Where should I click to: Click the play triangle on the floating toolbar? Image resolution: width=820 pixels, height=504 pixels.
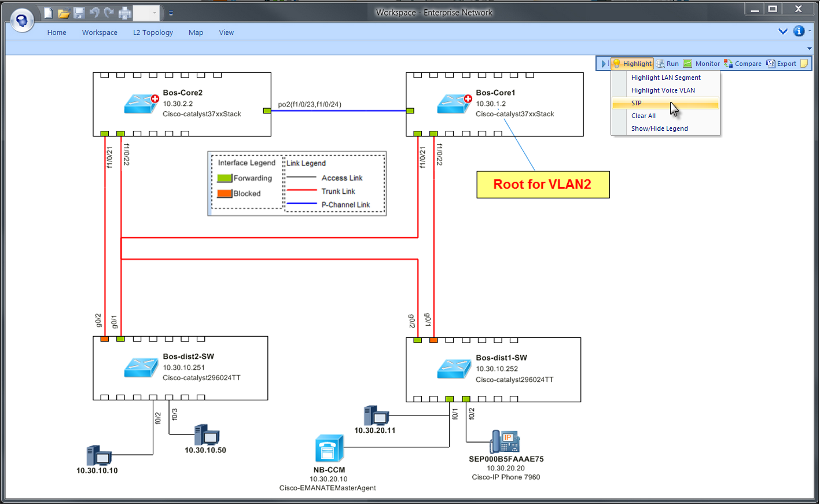pyautogui.click(x=604, y=64)
